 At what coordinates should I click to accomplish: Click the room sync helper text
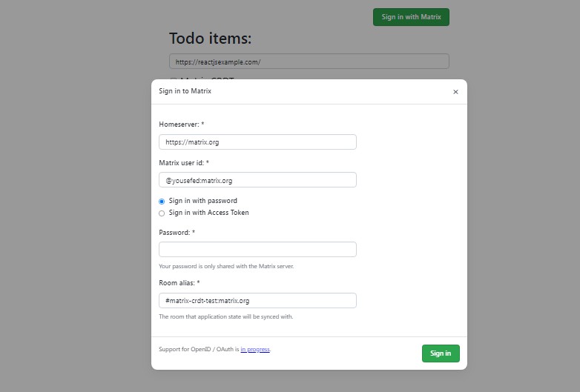[225, 316]
